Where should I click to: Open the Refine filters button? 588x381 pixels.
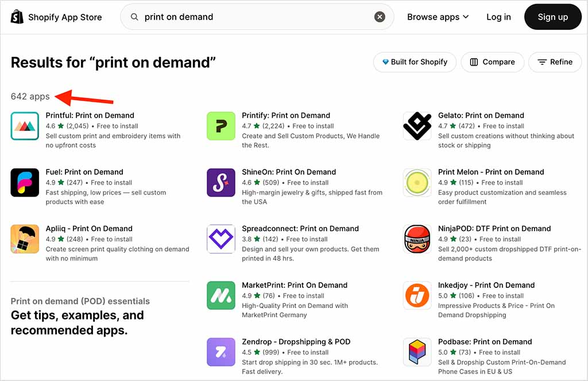[x=555, y=62]
